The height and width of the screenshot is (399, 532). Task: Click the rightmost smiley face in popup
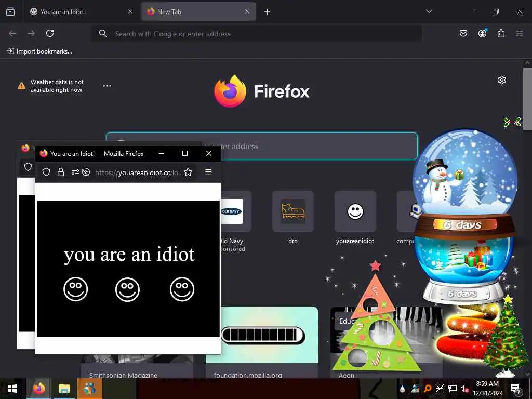click(182, 289)
